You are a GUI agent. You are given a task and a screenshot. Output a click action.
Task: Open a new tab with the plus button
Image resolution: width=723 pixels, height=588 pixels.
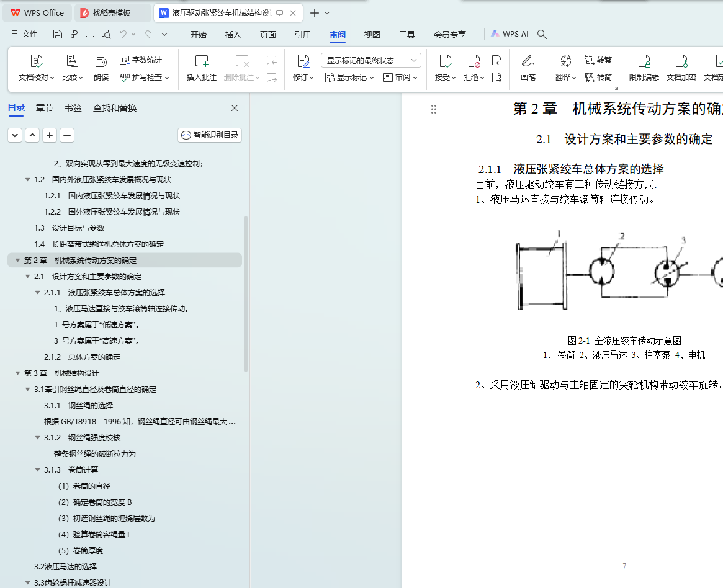(x=315, y=13)
